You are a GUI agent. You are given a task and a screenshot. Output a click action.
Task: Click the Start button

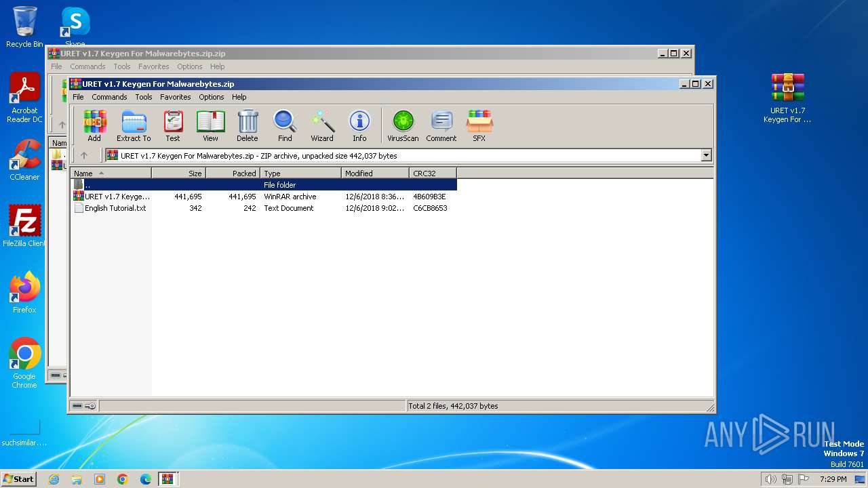point(19,479)
